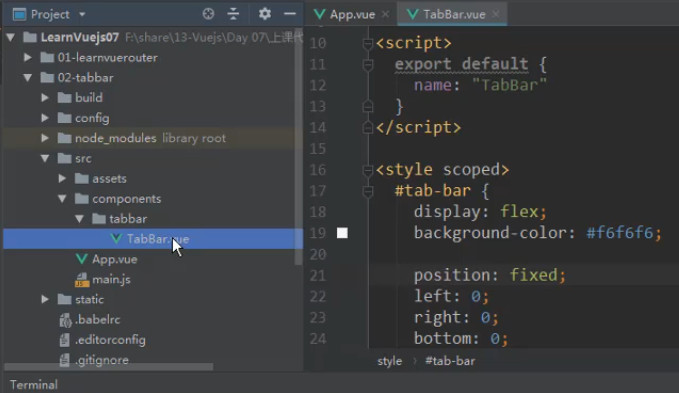Open the Terminal tool window

pyautogui.click(x=33, y=385)
